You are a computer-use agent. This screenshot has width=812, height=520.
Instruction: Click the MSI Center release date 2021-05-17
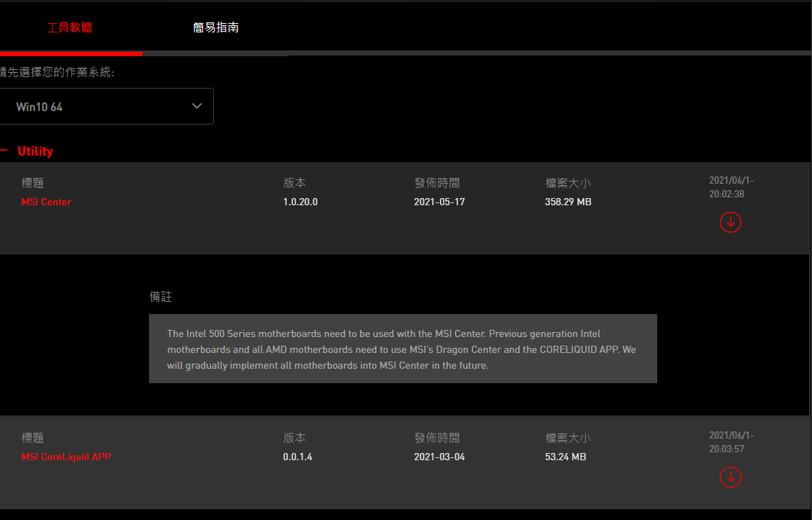click(439, 202)
